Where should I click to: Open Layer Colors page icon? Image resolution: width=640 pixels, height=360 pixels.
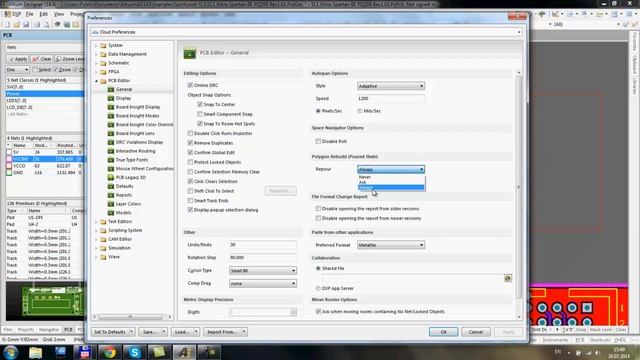(x=111, y=204)
